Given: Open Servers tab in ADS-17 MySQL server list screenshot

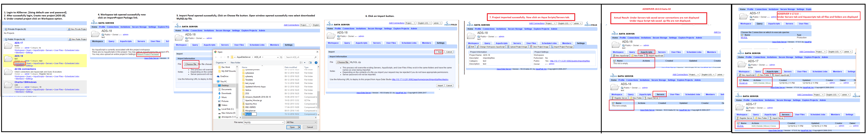Looking at the screenshot, I should tap(785, 115).
